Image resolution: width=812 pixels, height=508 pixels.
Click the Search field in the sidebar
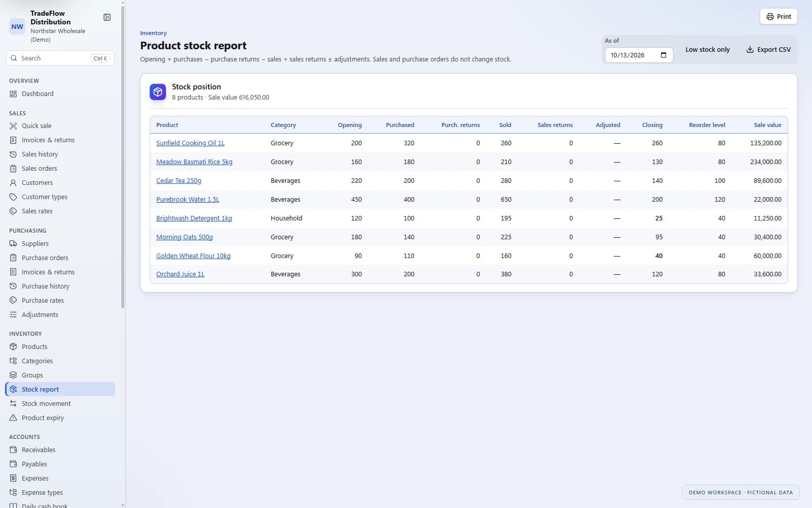point(60,58)
